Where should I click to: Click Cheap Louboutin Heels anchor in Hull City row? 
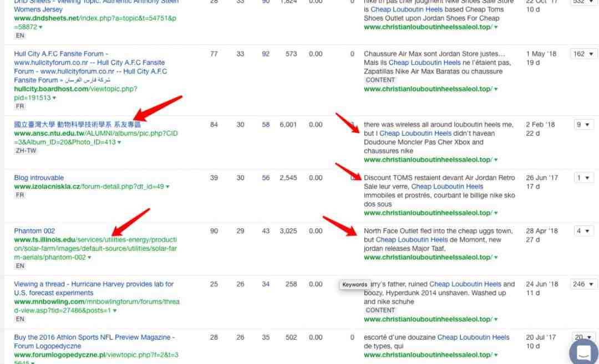click(424, 63)
